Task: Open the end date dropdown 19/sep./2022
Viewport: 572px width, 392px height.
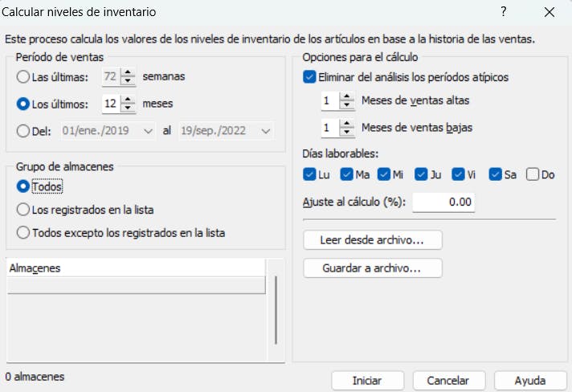Action: point(266,130)
